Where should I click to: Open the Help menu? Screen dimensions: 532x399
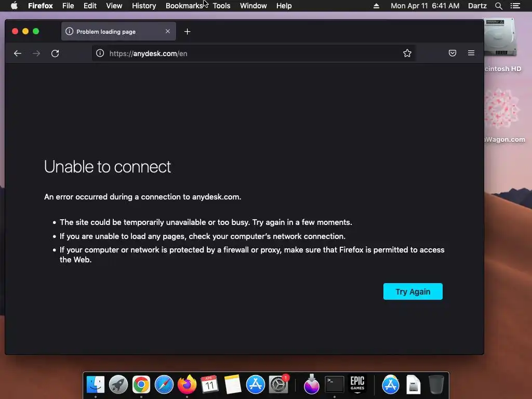tap(284, 6)
